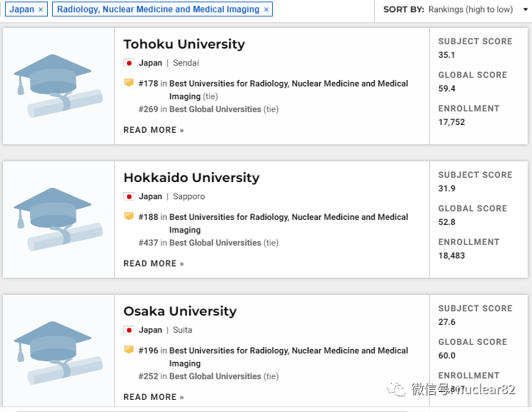Click Japan flag icon for Osaka University
This screenshot has height=412, width=532.
point(129,330)
